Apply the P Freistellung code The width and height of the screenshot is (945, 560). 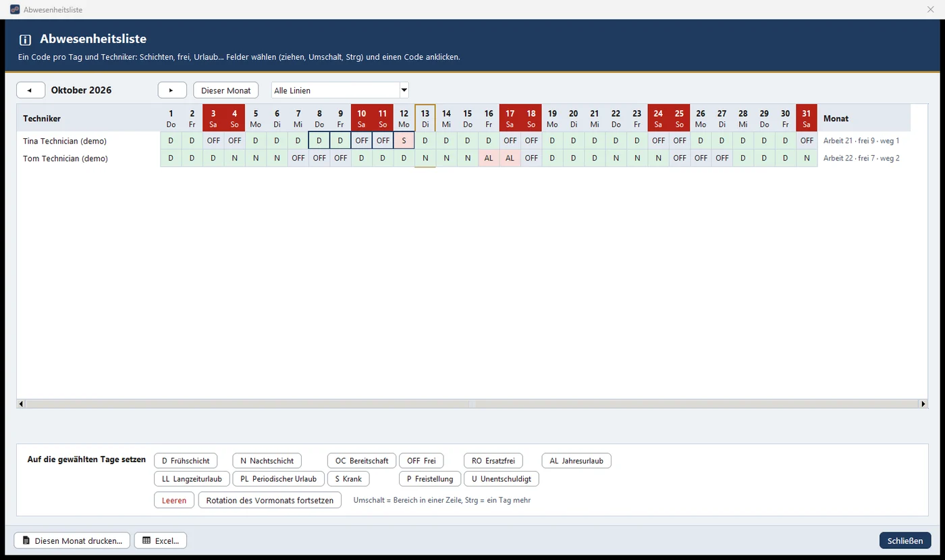coord(430,479)
